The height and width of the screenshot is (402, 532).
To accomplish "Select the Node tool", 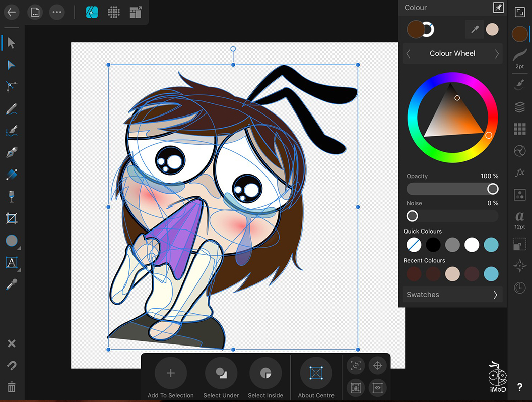I will click(11, 65).
